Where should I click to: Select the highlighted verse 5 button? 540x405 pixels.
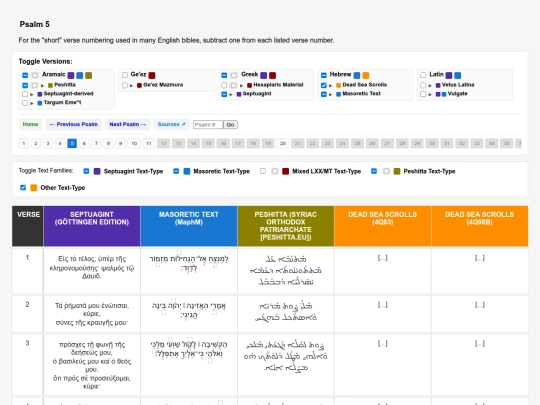click(72, 143)
